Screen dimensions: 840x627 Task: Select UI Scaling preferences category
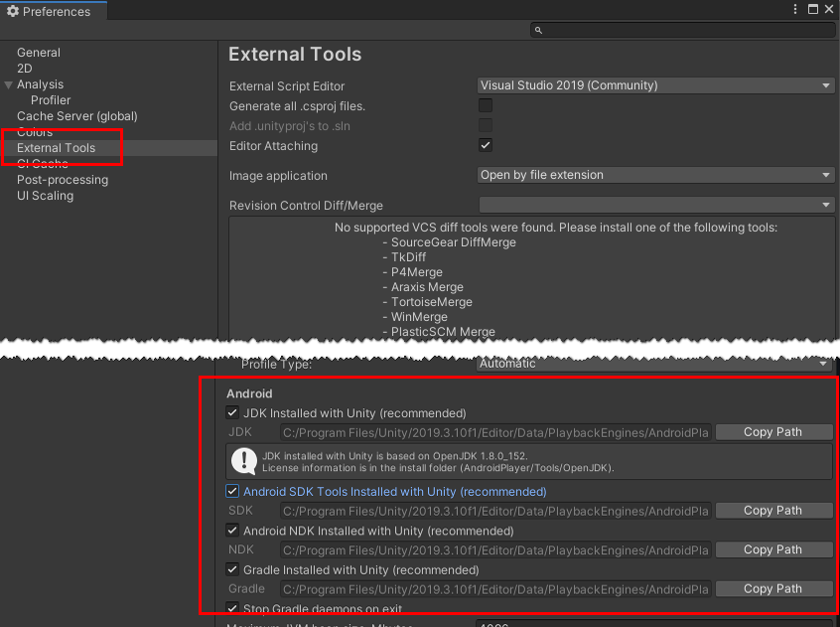click(45, 196)
